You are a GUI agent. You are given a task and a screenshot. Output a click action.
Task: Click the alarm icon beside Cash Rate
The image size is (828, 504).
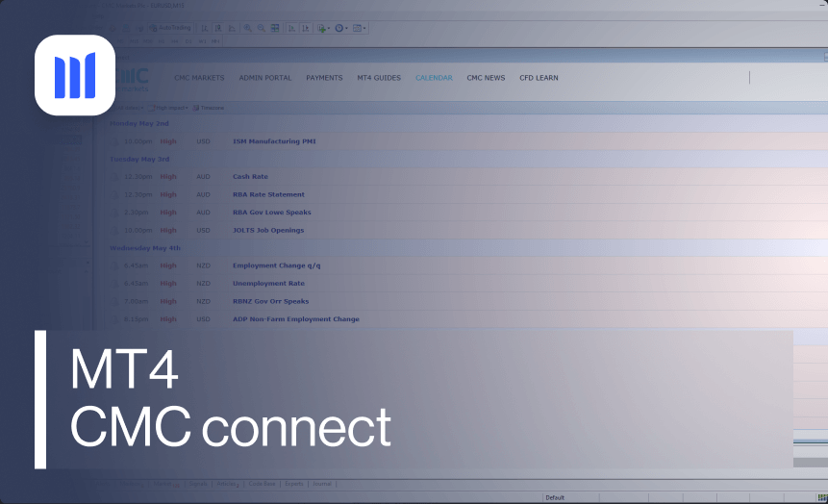pyautogui.click(x=114, y=177)
